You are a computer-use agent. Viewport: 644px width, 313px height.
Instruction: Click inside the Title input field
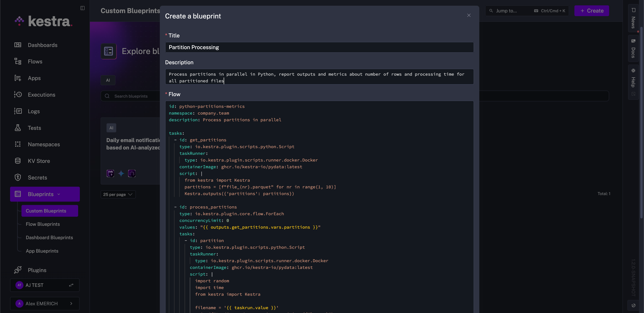(319, 47)
